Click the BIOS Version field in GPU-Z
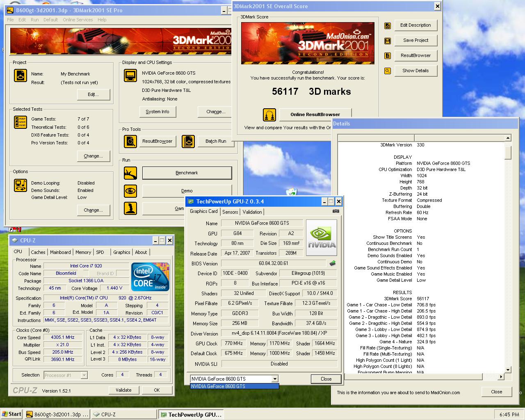This screenshot has width=525, height=420. coord(274,263)
